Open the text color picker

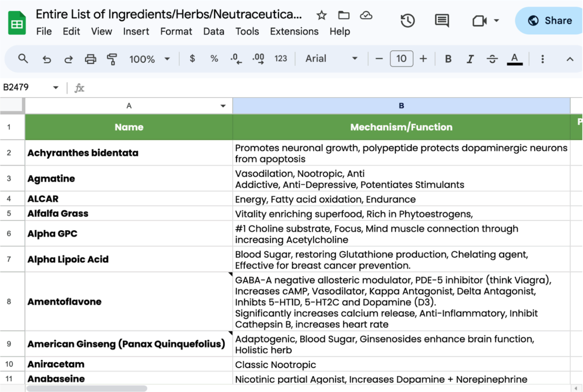pyautogui.click(x=515, y=59)
